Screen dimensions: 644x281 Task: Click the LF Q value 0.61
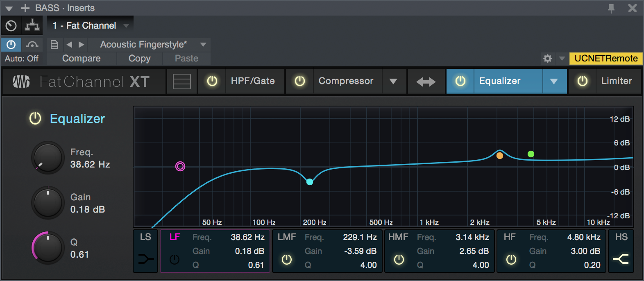(x=256, y=265)
